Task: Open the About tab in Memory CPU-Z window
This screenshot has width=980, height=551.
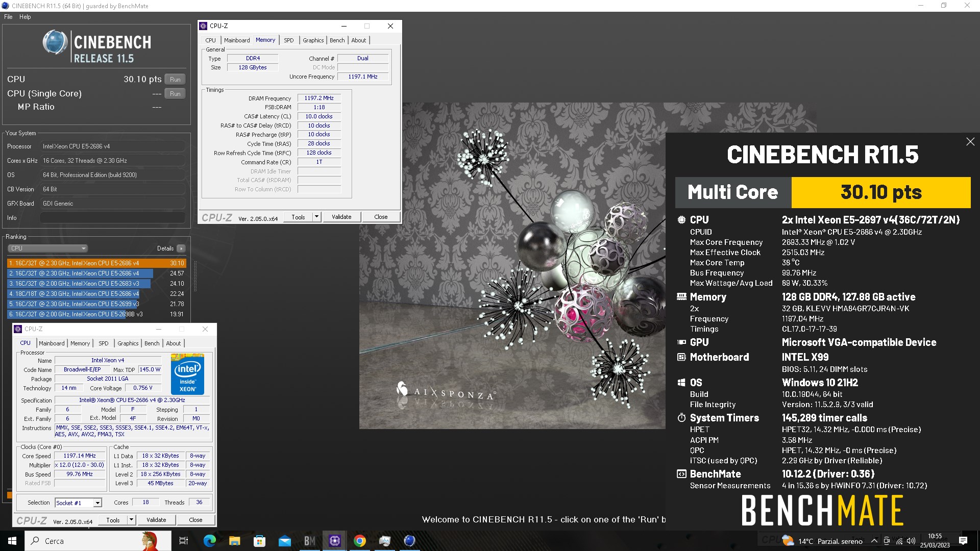Action: [x=358, y=40]
